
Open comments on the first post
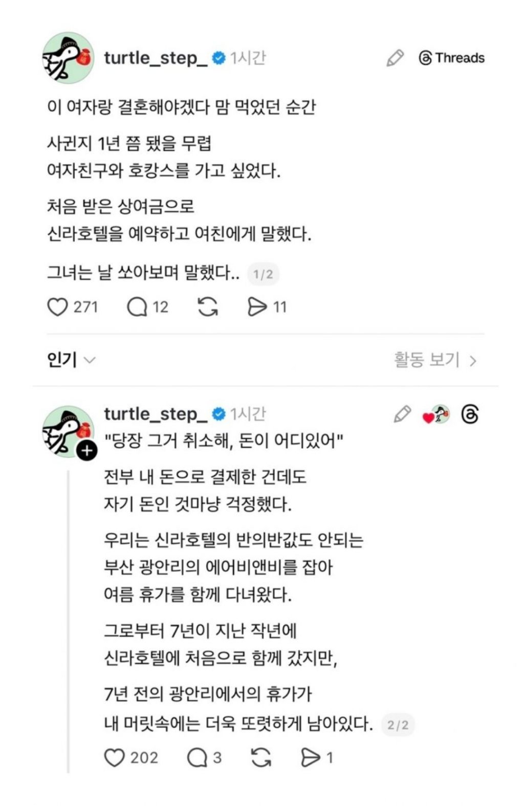click(x=137, y=307)
